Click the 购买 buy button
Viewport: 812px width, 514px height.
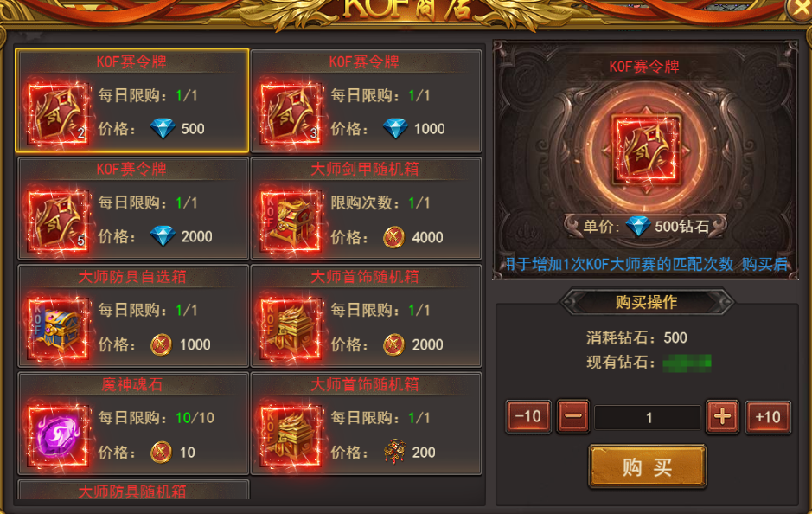point(648,467)
